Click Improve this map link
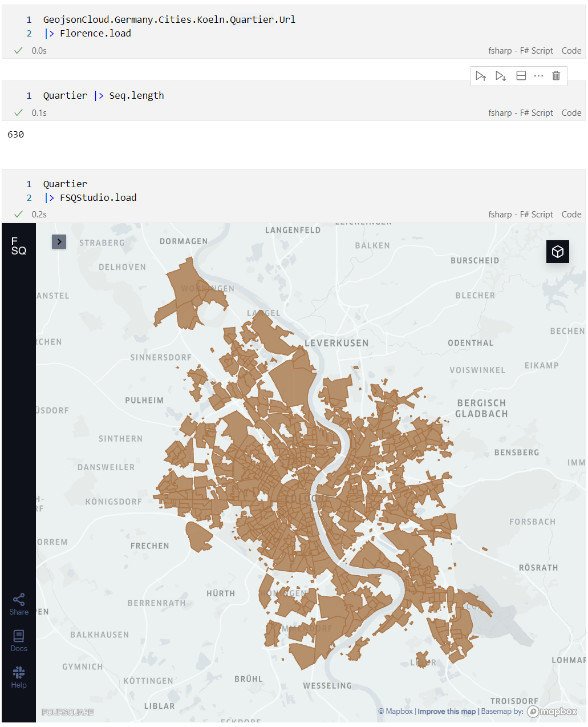The width and height of the screenshot is (588, 727). (447, 711)
